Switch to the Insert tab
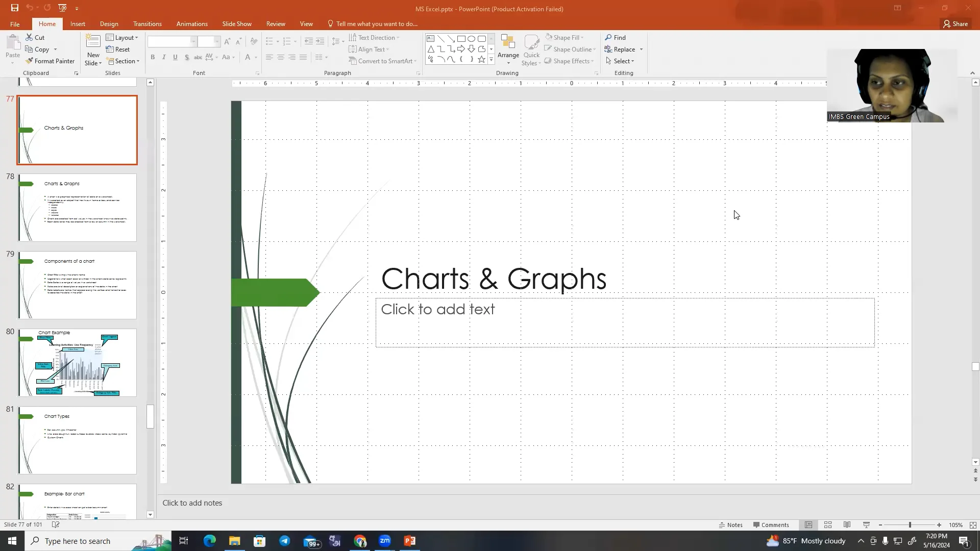 tap(78, 24)
